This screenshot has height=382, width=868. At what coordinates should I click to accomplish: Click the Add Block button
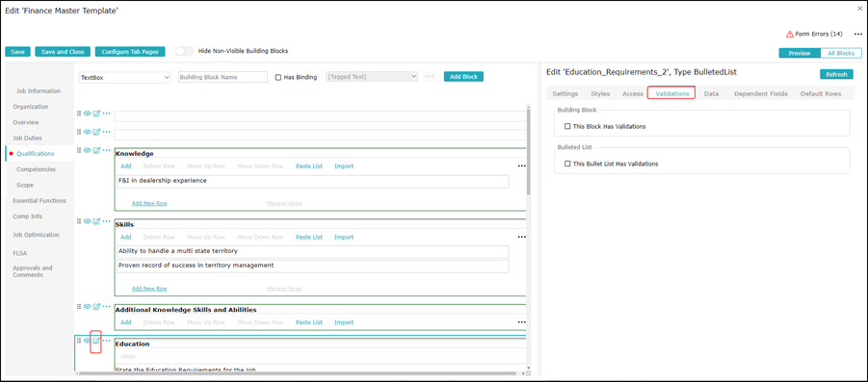tap(463, 77)
